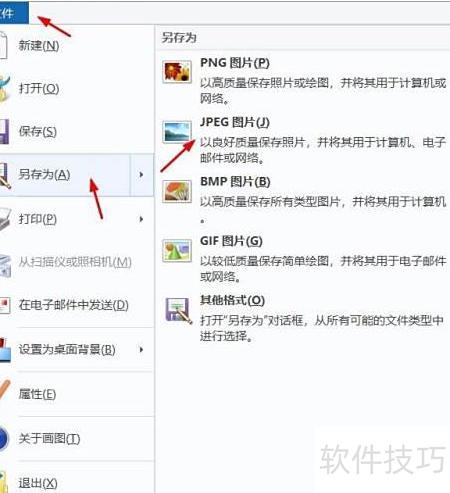Viewport: 450px width, 493px height.
Task: Open the 文件 menu tab
Action: (x=13, y=13)
